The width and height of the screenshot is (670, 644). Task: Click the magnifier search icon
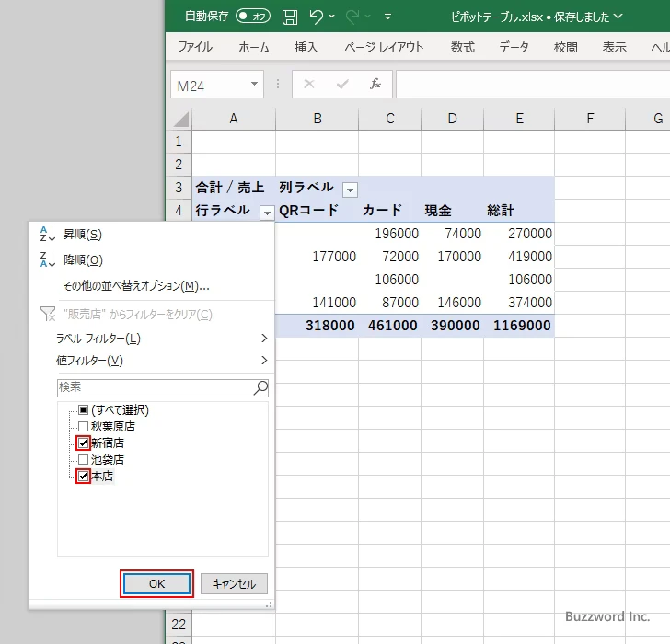(x=260, y=387)
